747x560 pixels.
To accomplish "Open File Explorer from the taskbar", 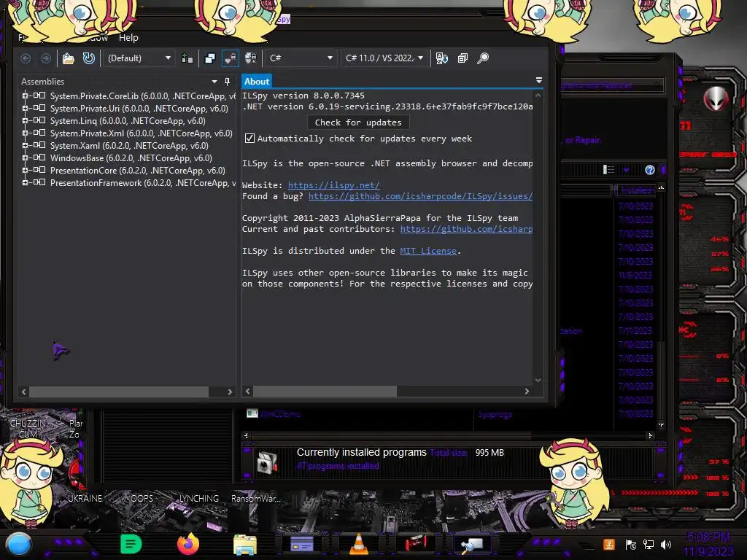I will (x=245, y=544).
